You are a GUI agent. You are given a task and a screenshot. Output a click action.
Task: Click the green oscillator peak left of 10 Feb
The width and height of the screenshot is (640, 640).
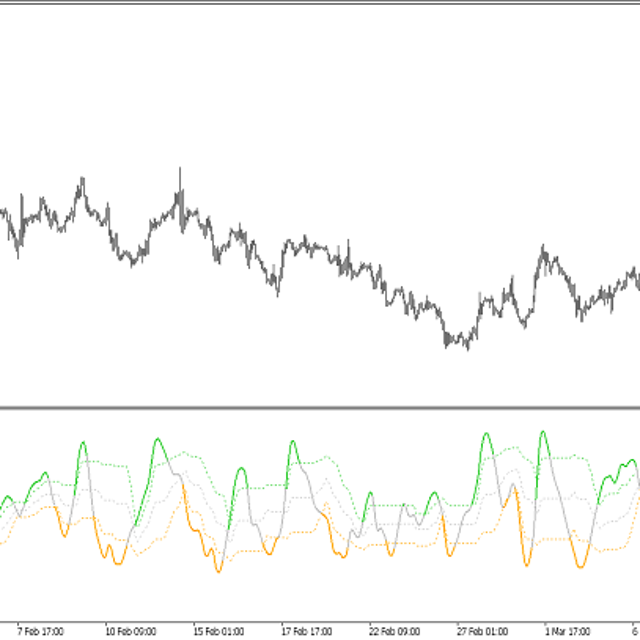[x=81, y=442]
